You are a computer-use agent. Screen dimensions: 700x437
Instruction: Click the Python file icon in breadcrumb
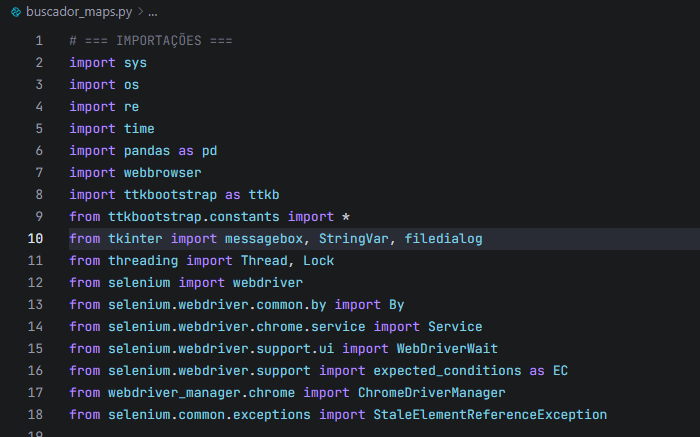tap(15, 12)
